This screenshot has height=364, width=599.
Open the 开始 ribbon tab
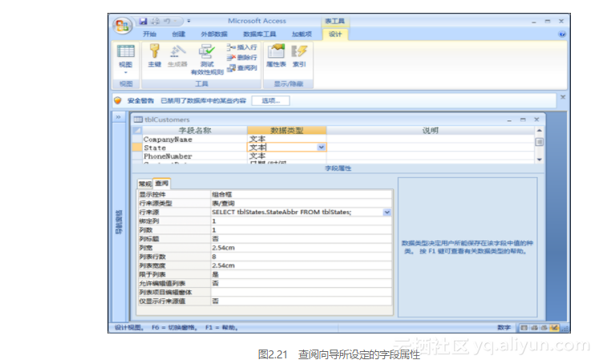click(149, 34)
